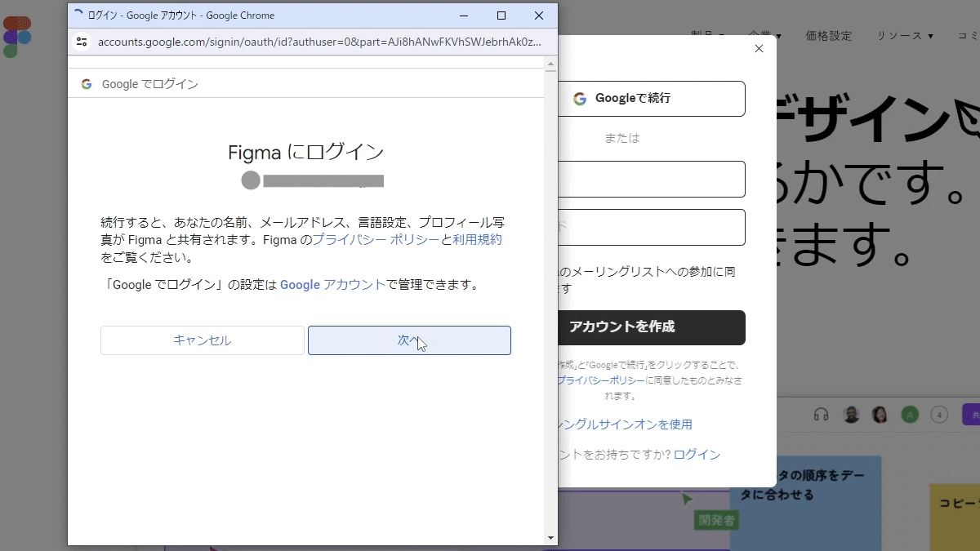Minimize the Google login Chrome window
The height and width of the screenshot is (551, 980).
pos(464,16)
